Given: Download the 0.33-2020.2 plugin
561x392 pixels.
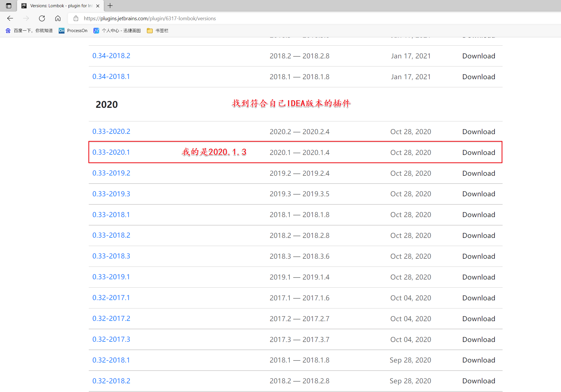Looking at the screenshot, I should pyautogui.click(x=479, y=132).
